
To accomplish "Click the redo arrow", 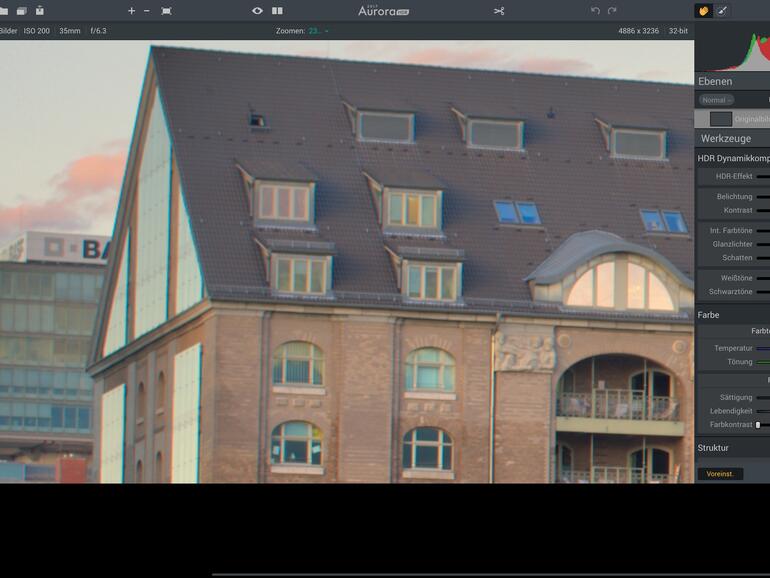I will [612, 10].
